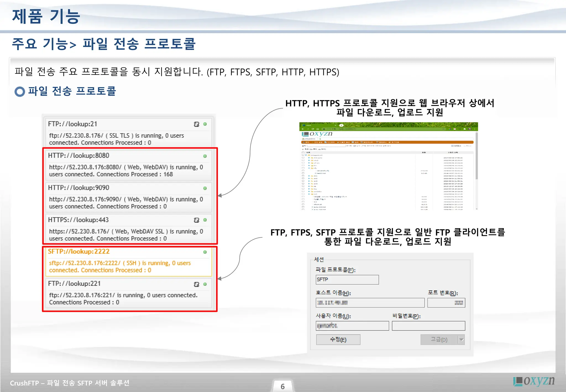Click green status dot of HTTP://lookup:9090
This screenshot has height=392, width=566.
pos(205,188)
